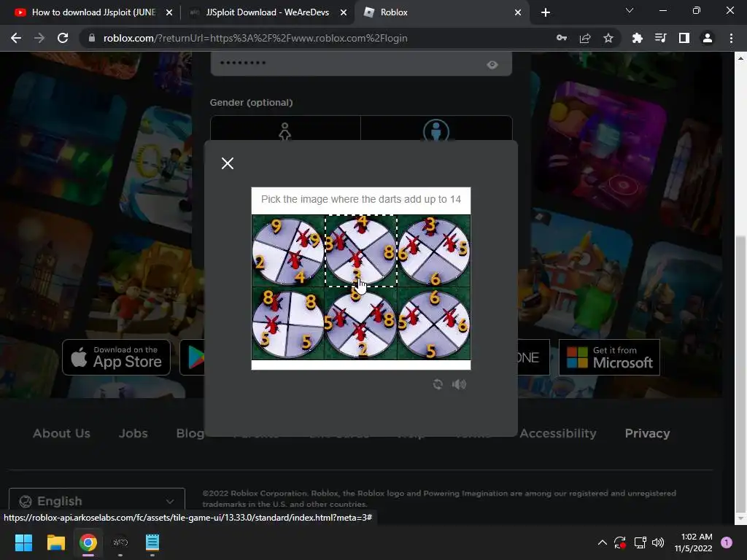Image resolution: width=747 pixels, height=560 pixels.
Task: Open Jobs footer link
Action: click(133, 433)
